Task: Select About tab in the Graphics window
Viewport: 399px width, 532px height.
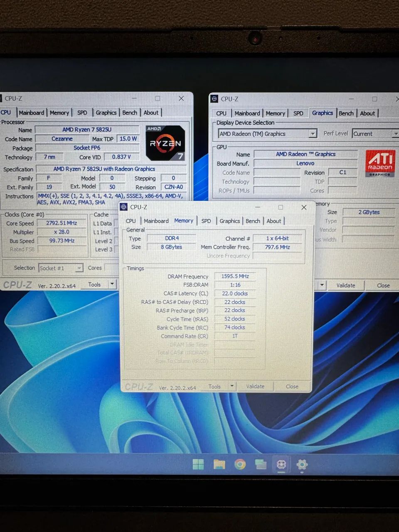Action: (x=367, y=113)
